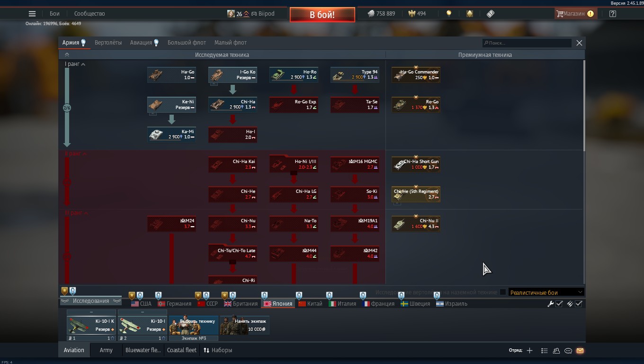Click the lightbulb hints icon in top bar
The width and height of the screenshot is (644, 364).
coord(449,14)
